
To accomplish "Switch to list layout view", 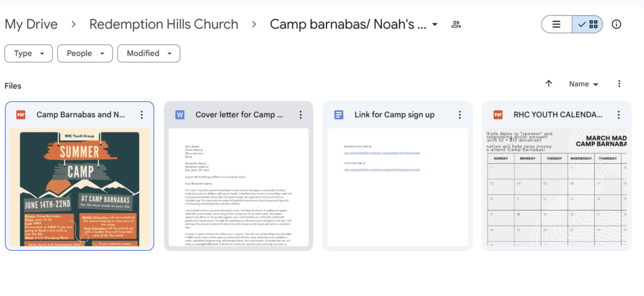I will coord(557,25).
